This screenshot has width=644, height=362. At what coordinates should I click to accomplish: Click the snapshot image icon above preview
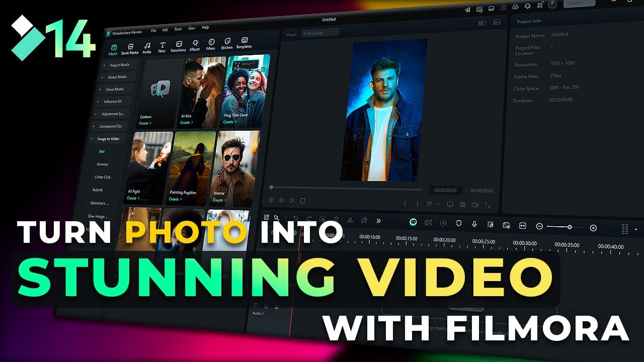pyautogui.click(x=497, y=22)
